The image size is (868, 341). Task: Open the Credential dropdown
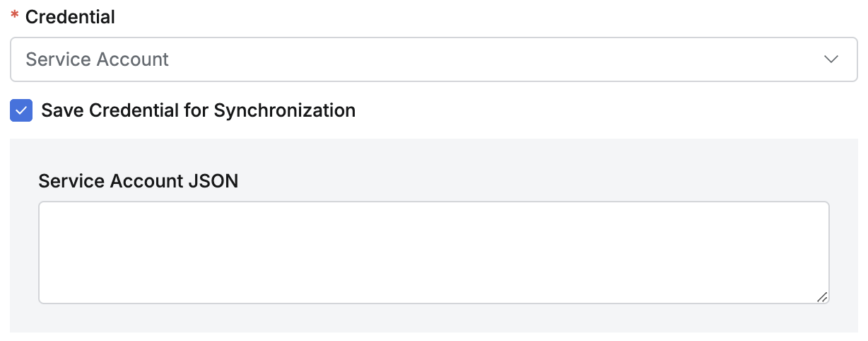click(433, 59)
